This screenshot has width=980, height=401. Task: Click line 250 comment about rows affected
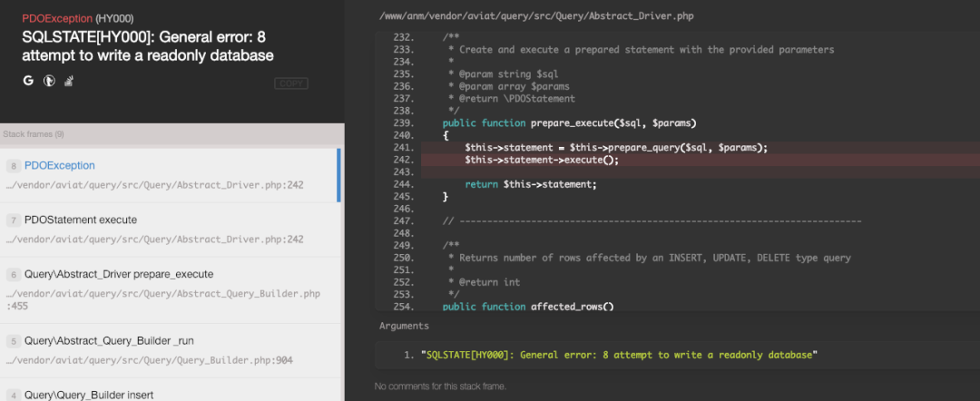[650, 258]
